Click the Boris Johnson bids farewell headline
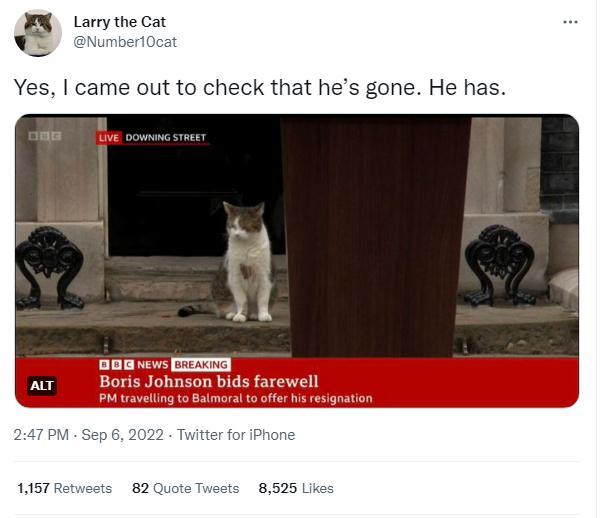Screen dimensions: 602x518 (x=208, y=381)
